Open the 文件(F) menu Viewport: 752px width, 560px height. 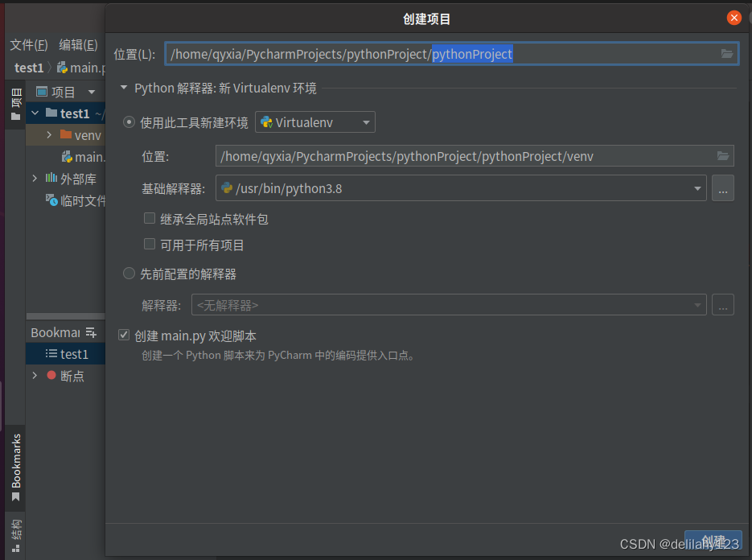pos(29,45)
